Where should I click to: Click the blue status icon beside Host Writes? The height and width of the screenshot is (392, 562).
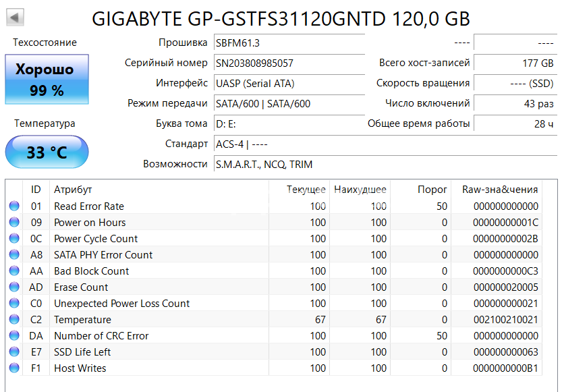tap(15, 368)
